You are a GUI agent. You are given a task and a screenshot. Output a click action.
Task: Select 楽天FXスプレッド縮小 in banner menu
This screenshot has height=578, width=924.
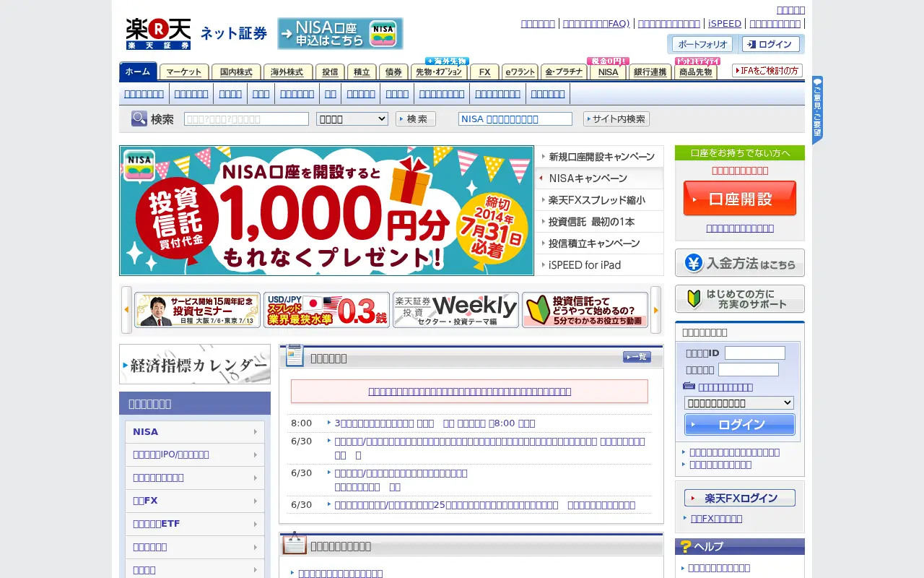coord(599,200)
